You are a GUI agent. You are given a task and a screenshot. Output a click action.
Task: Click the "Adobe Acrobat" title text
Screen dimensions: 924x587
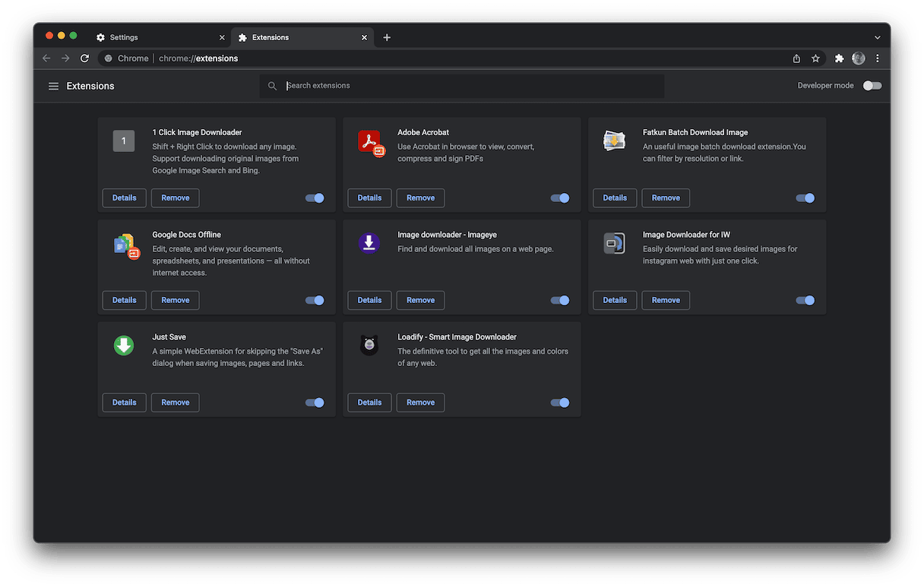pyautogui.click(x=423, y=132)
